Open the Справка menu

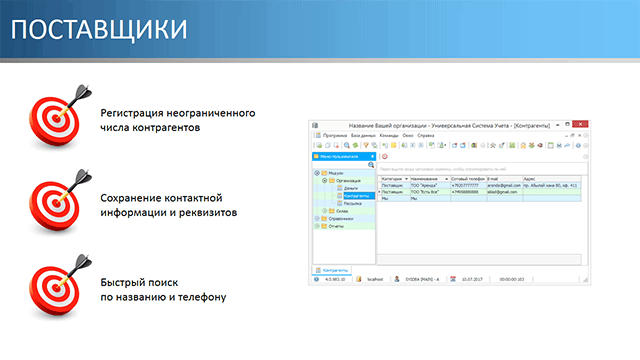coord(426,136)
